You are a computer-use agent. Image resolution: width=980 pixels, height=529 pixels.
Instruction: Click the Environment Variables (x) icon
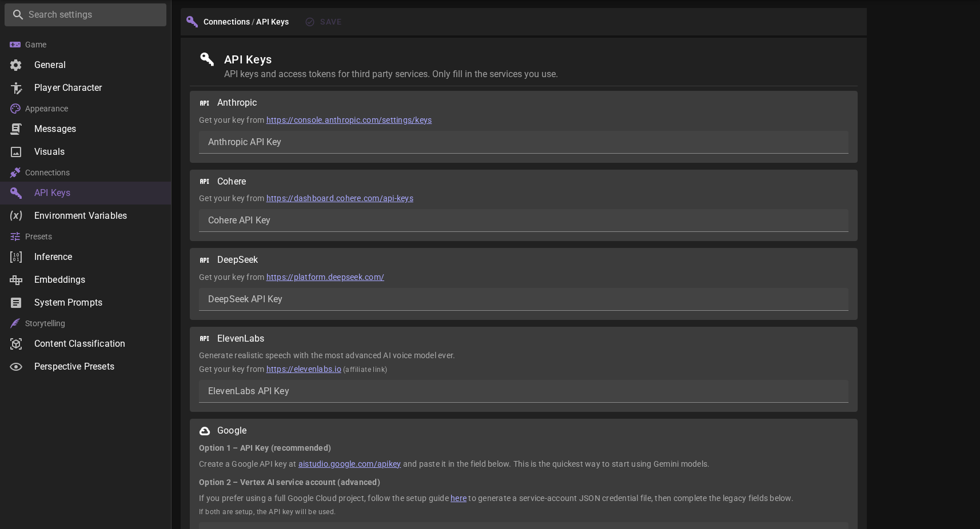tap(16, 216)
